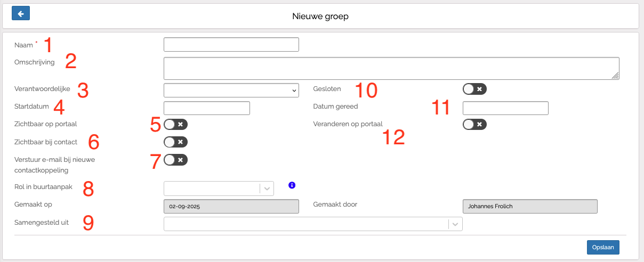Grab the Omschrijving resize handle

point(615,76)
